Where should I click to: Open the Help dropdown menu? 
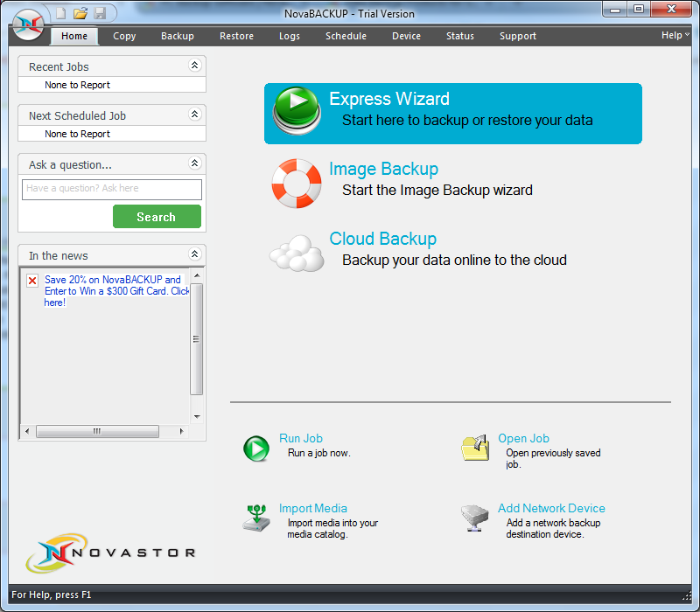tap(673, 35)
